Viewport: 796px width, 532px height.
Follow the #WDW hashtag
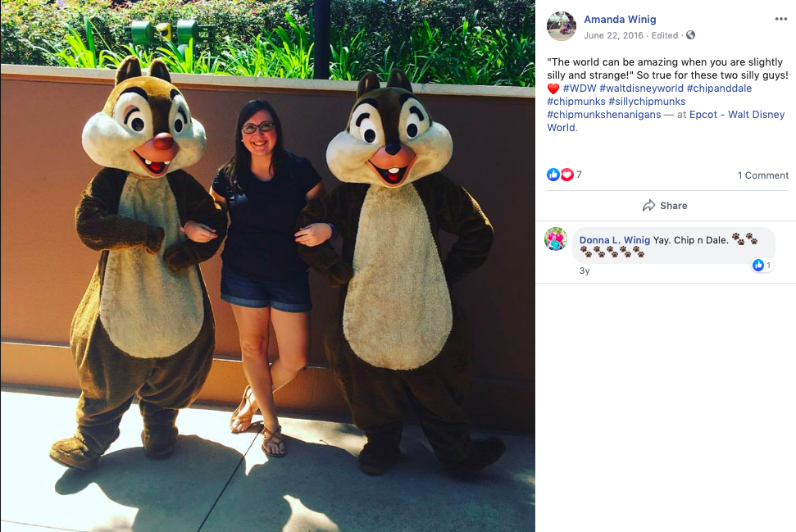click(580, 89)
